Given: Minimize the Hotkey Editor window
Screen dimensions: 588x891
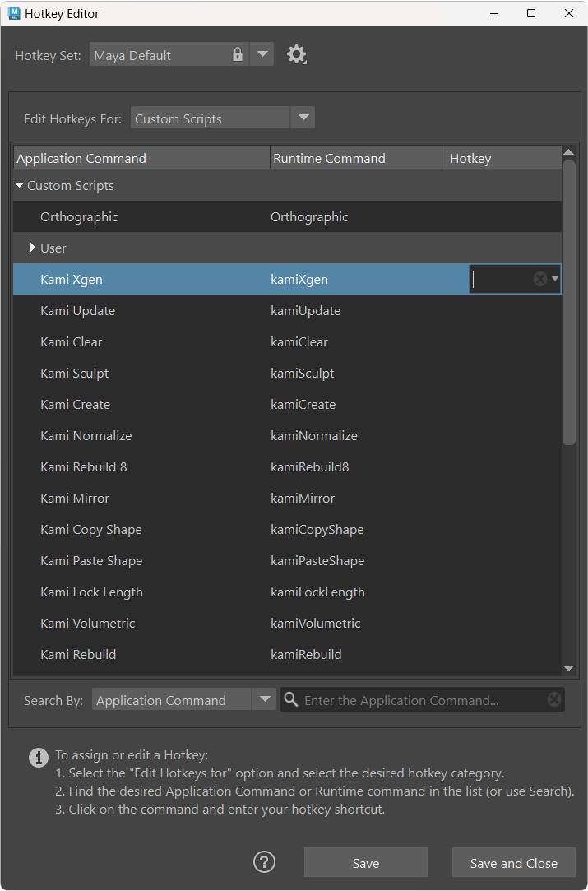Looking at the screenshot, I should pos(494,13).
